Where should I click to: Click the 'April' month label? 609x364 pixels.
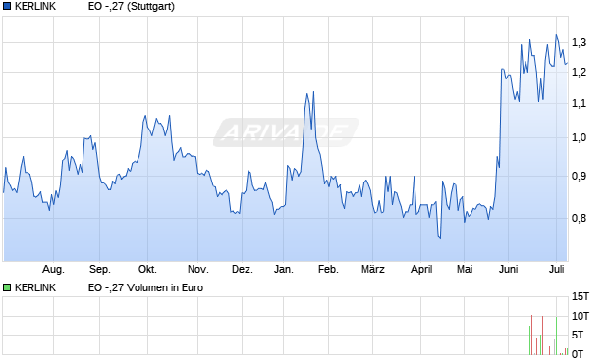click(x=421, y=269)
